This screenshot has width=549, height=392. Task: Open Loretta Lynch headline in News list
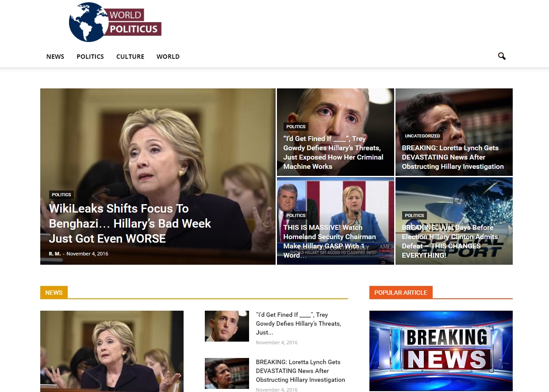300,371
